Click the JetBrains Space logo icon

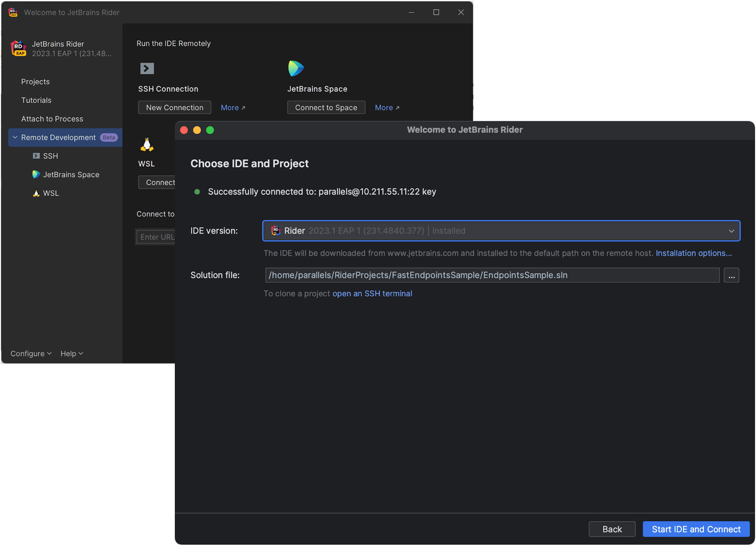click(x=296, y=68)
